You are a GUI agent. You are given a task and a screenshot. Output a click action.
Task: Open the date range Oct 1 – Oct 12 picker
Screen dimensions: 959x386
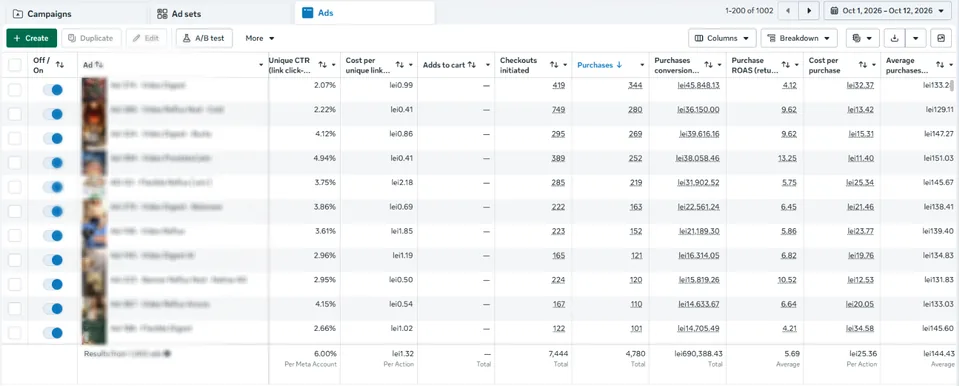click(x=887, y=11)
